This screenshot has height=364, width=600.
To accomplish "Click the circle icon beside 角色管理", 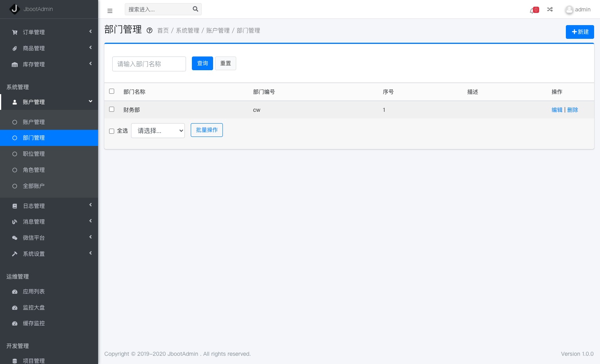I will tap(15, 170).
